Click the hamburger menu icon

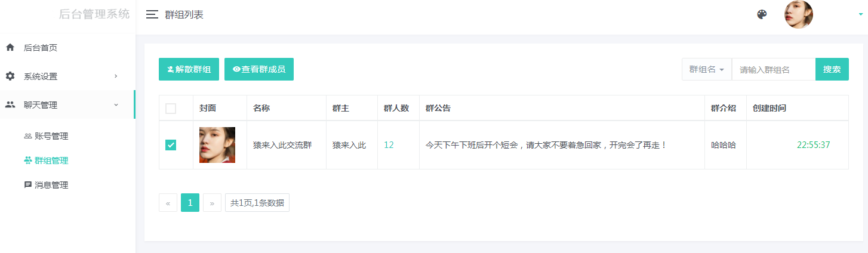pyautogui.click(x=152, y=15)
